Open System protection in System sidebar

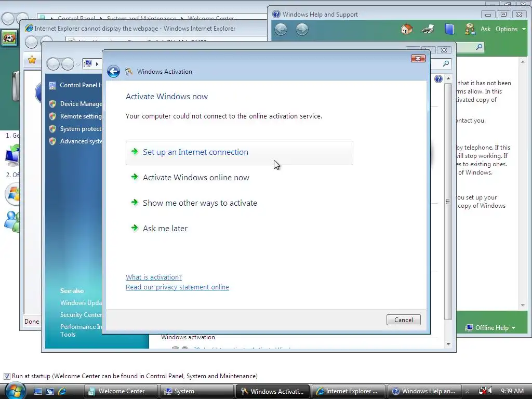(x=81, y=129)
